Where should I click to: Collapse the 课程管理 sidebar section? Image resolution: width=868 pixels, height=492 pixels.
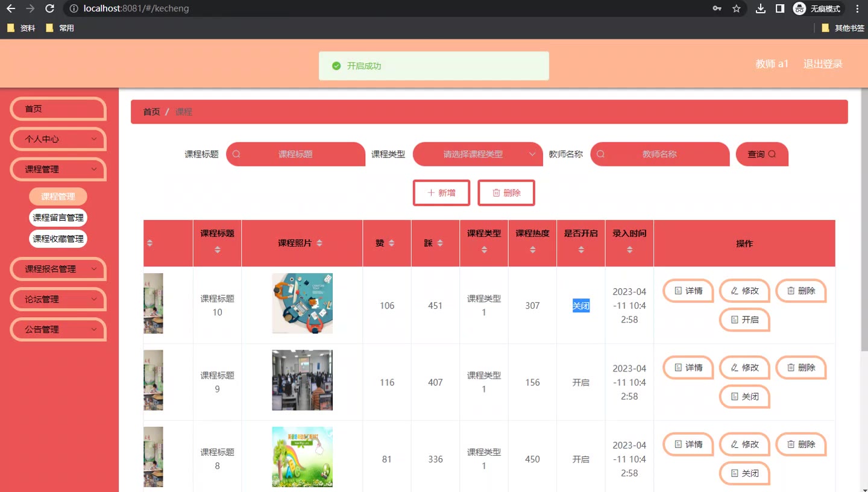[58, 169]
